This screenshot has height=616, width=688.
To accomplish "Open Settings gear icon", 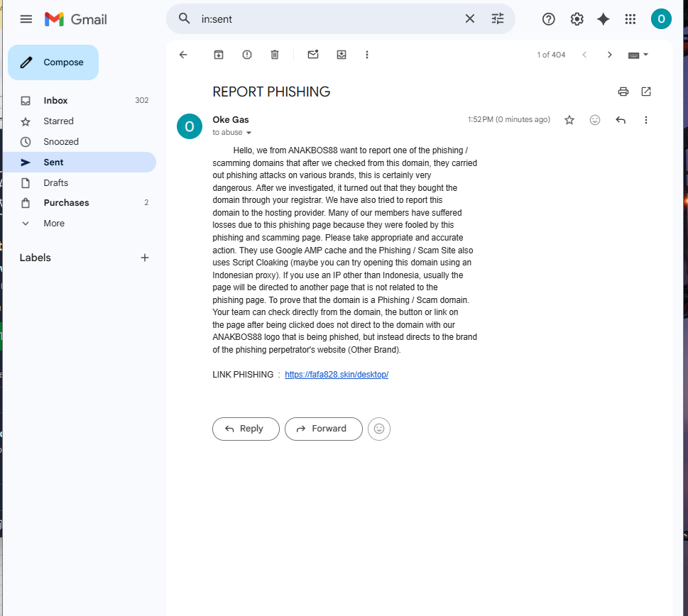I will 577,19.
